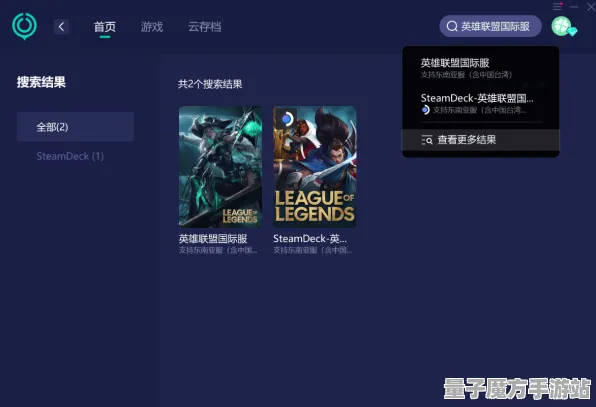Click 支持东南亚服 subtitle under first cover
This screenshot has height=407, width=596.
[x=218, y=250]
